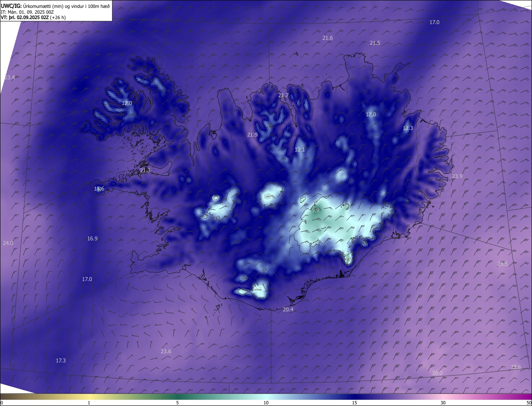Screen dimensions: 532x406
Task: Click the 5.9 minimum value label
Action: point(315,210)
